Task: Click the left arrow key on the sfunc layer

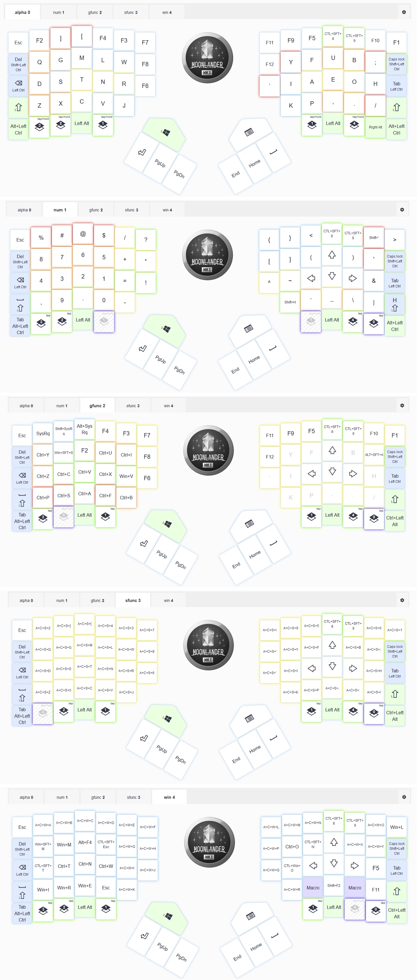Action: (311, 668)
